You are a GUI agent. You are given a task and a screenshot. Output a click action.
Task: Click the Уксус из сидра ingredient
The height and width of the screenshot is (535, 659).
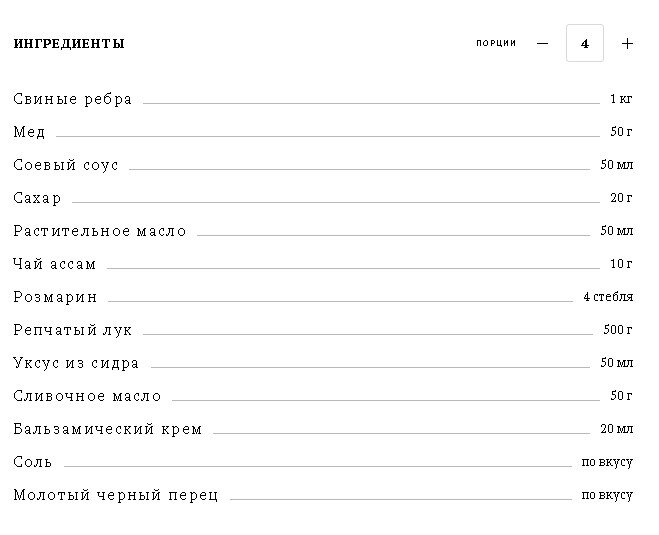[76, 363]
